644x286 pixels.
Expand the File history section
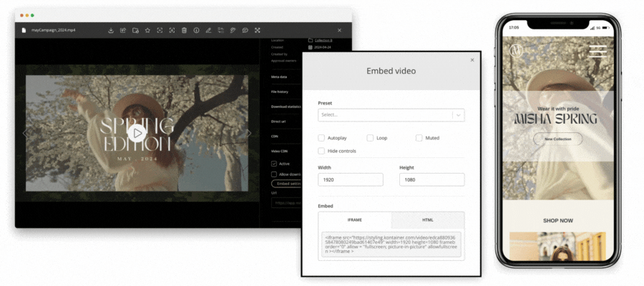tap(280, 92)
